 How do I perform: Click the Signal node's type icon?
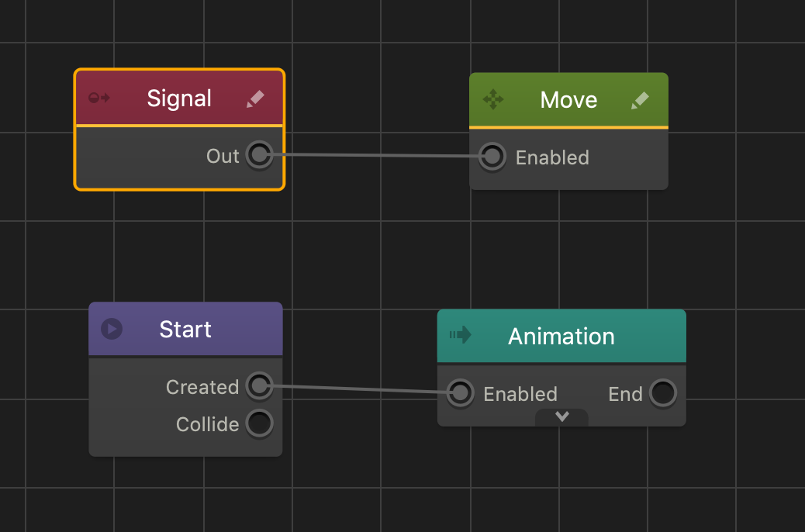click(x=100, y=98)
